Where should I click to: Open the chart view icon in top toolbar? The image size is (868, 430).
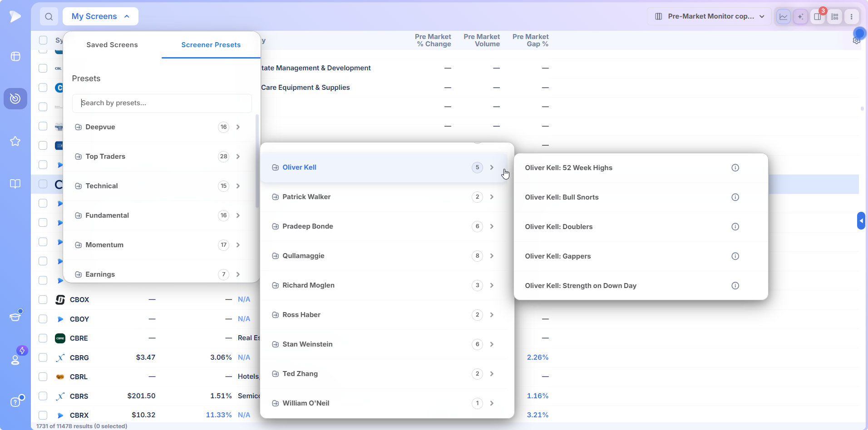click(784, 17)
